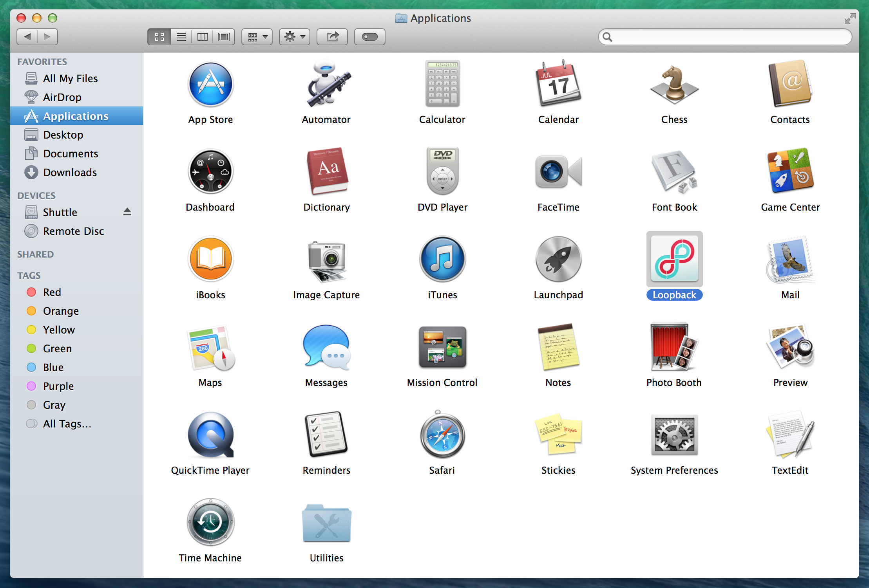Click the System Preferences gear icon
The image size is (869, 588).
674,435
